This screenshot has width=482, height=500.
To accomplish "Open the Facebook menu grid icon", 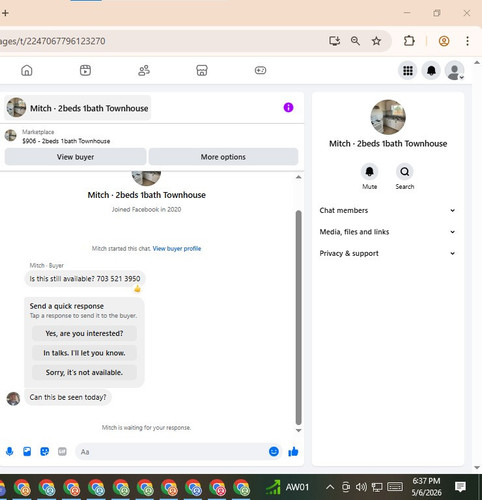I will point(408,71).
